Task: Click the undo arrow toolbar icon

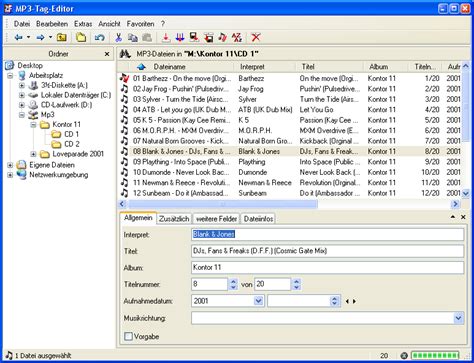Action: (x=100, y=37)
